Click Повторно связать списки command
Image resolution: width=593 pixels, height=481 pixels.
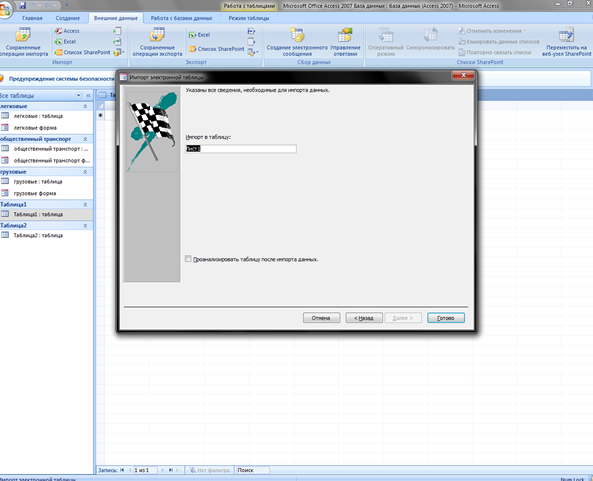[x=495, y=53]
